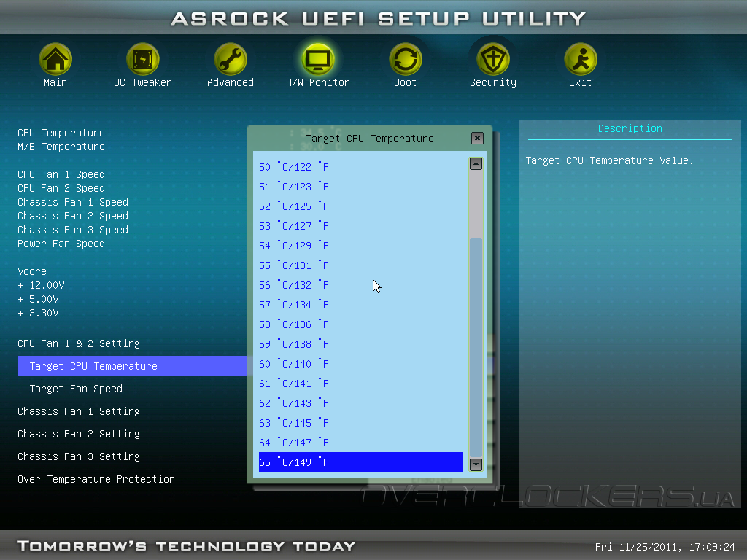The height and width of the screenshot is (560, 747).
Task: Select 53 °C/127 °F option
Action: (360, 226)
